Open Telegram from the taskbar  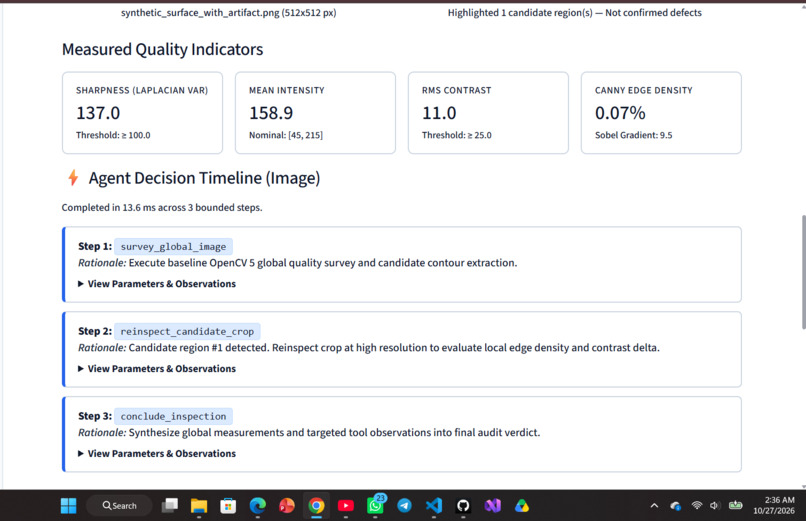405,506
